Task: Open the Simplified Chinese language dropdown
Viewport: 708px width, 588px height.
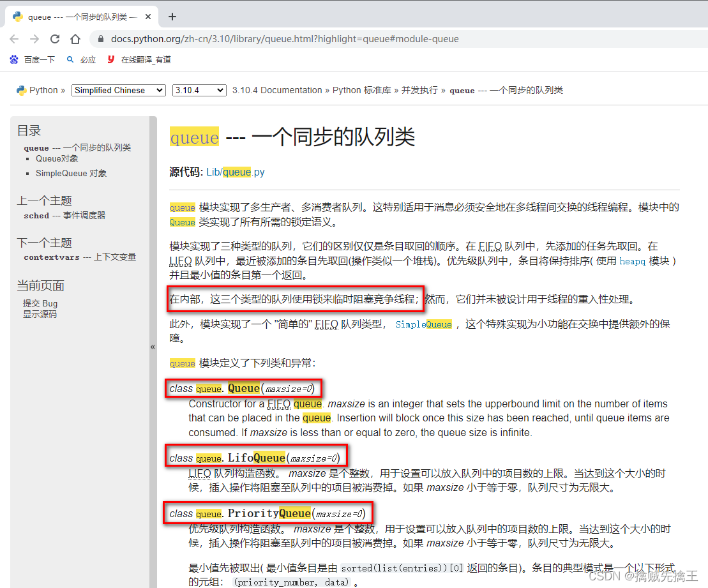Action: click(118, 90)
